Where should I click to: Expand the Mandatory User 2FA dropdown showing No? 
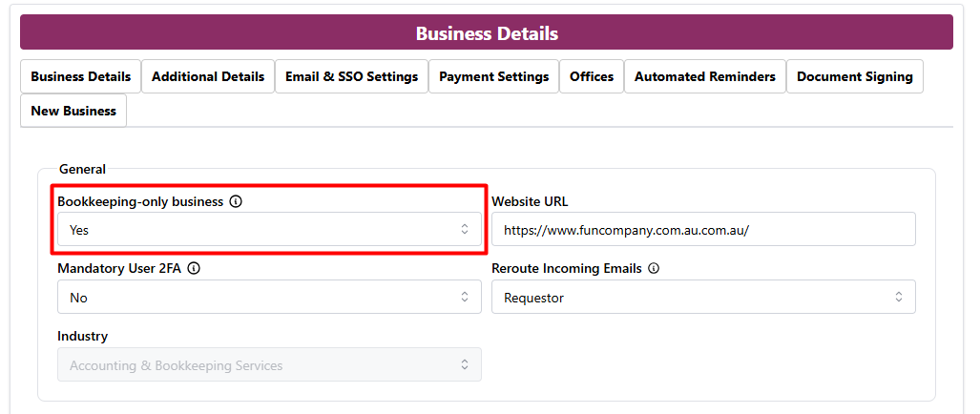pyautogui.click(x=258, y=298)
